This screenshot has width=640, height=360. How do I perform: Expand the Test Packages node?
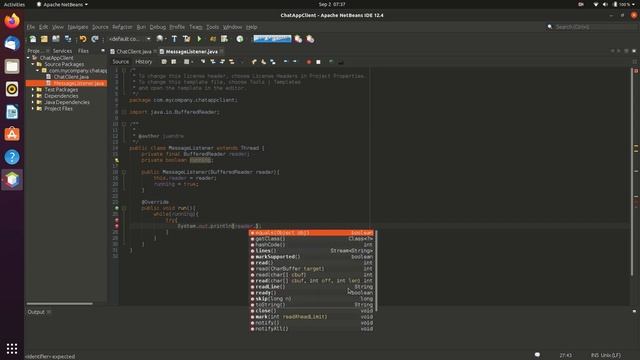pyautogui.click(x=33, y=89)
